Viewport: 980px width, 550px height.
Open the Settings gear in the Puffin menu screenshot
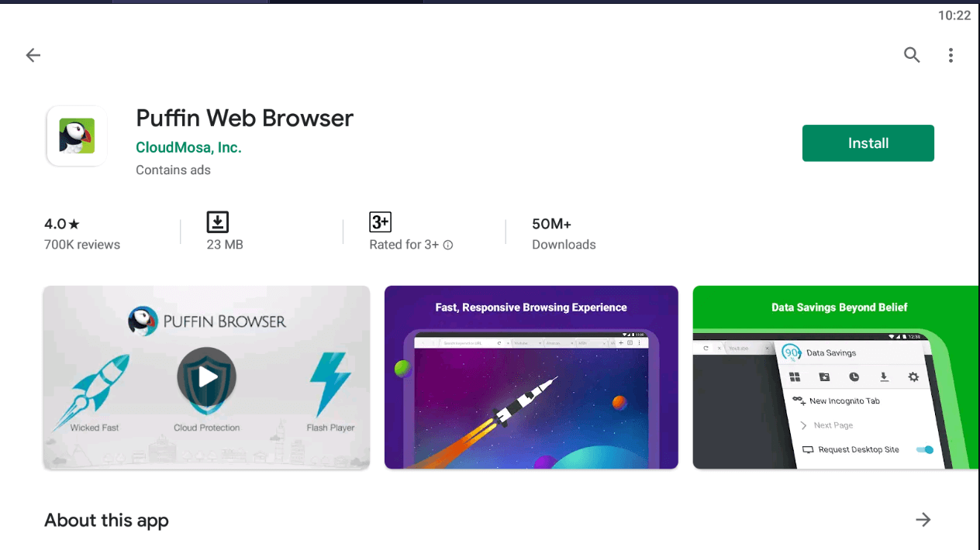point(913,376)
